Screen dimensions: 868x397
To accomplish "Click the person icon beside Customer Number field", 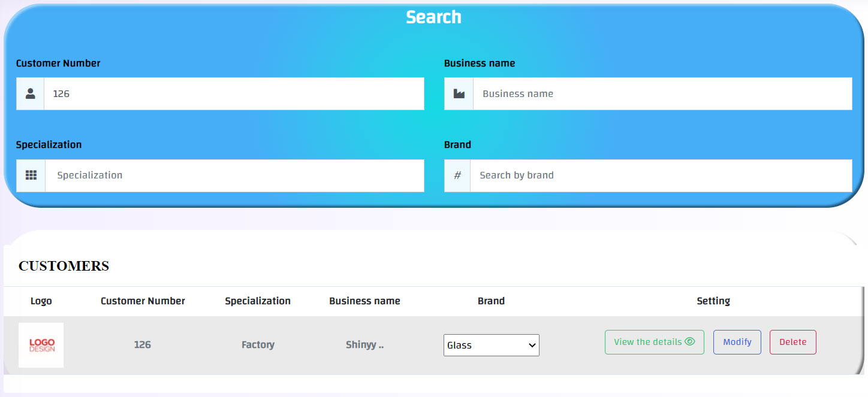I will [31, 94].
